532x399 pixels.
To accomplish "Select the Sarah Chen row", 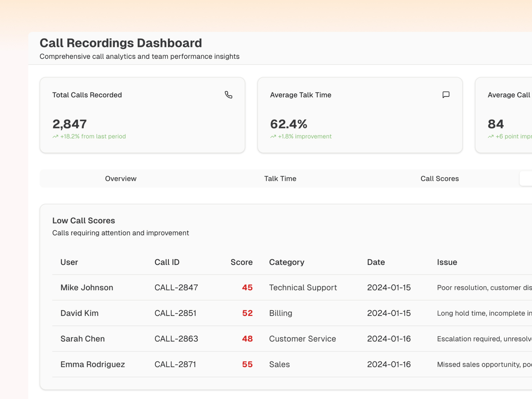I will tap(292, 338).
